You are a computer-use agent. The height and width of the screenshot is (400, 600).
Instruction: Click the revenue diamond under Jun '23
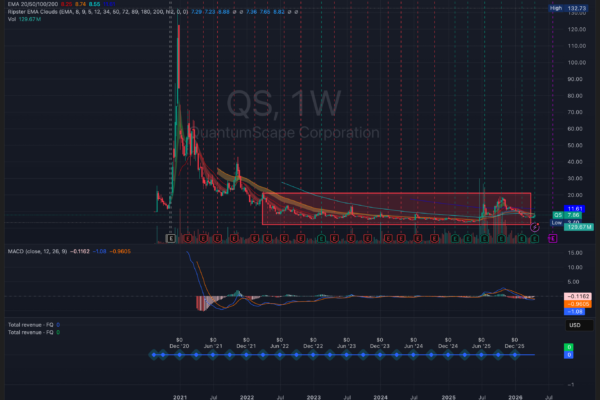[x=346, y=355]
